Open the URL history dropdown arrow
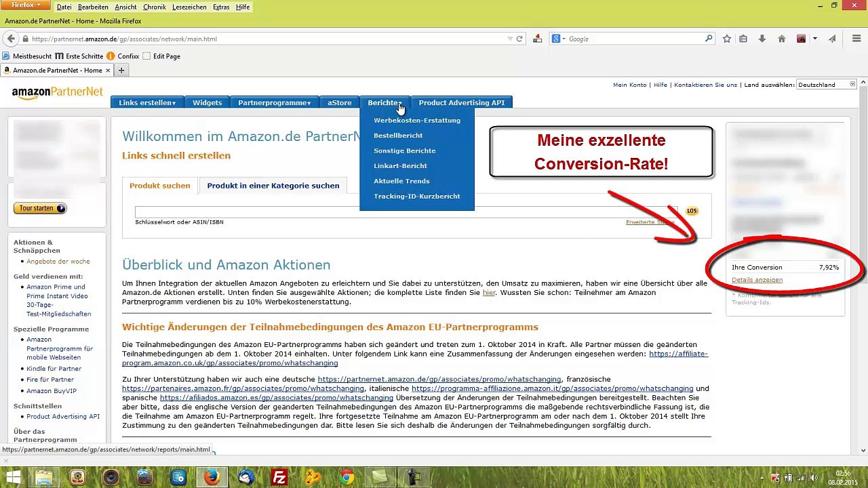This screenshot has height=488, width=868. [x=511, y=39]
